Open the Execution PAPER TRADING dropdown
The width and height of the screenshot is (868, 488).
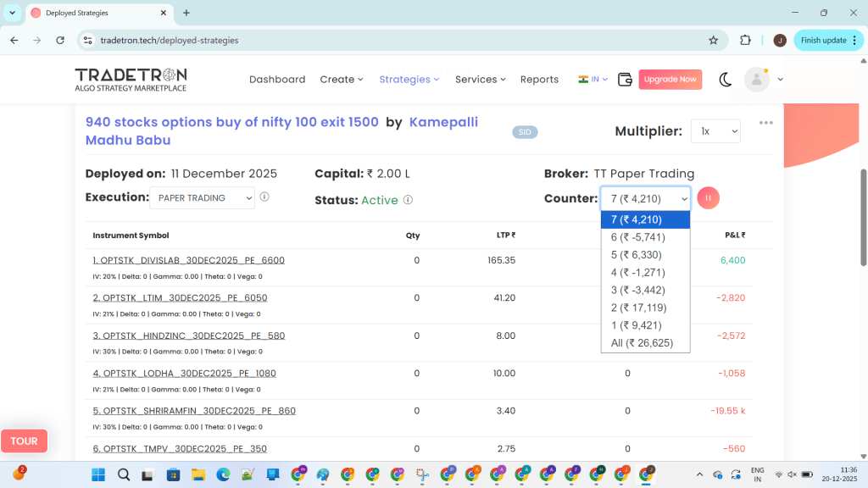tap(202, 198)
